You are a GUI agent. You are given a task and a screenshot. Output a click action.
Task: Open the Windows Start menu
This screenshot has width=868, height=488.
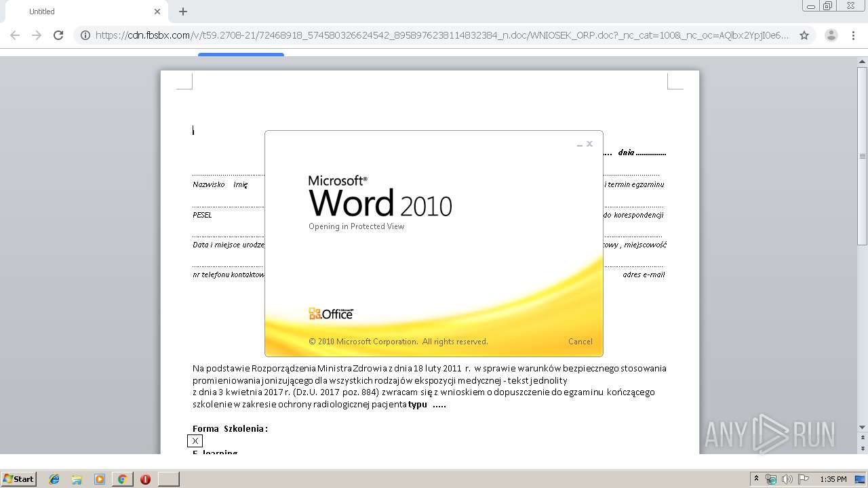coord(18,479)
